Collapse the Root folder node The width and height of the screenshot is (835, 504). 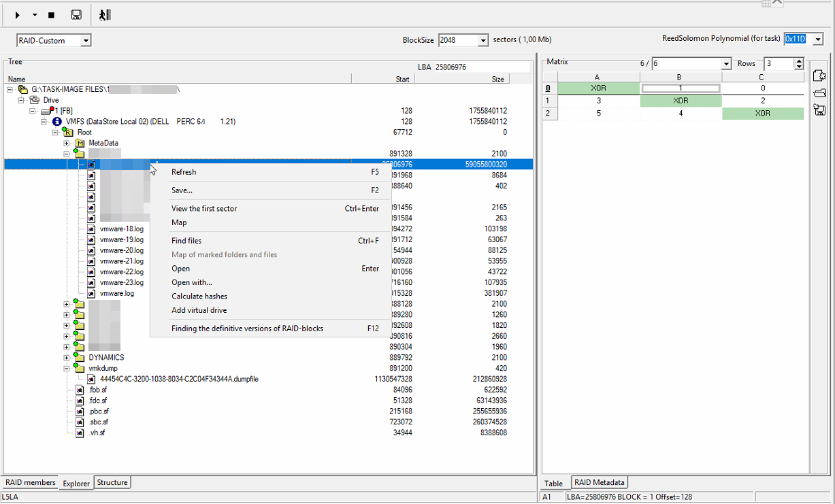click(x=55, y=132)
